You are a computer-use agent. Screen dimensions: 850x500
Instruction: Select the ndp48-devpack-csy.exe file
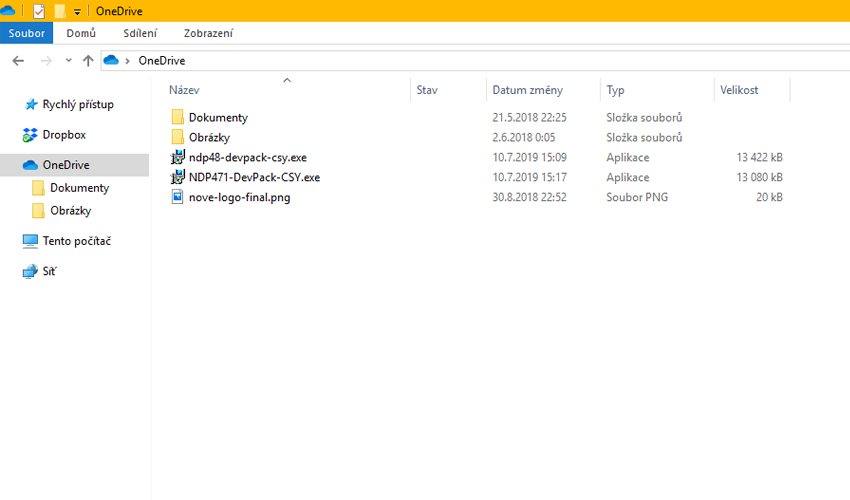(247, 157)
